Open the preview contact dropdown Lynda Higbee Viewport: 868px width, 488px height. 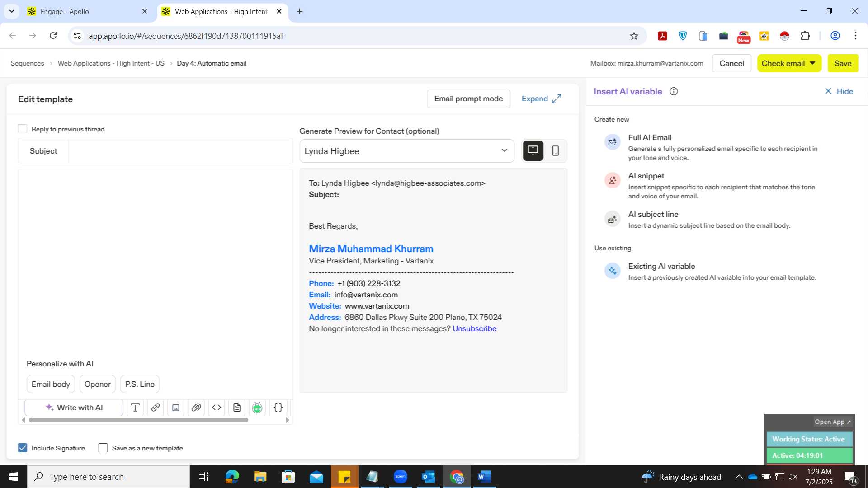coord(407,151)
